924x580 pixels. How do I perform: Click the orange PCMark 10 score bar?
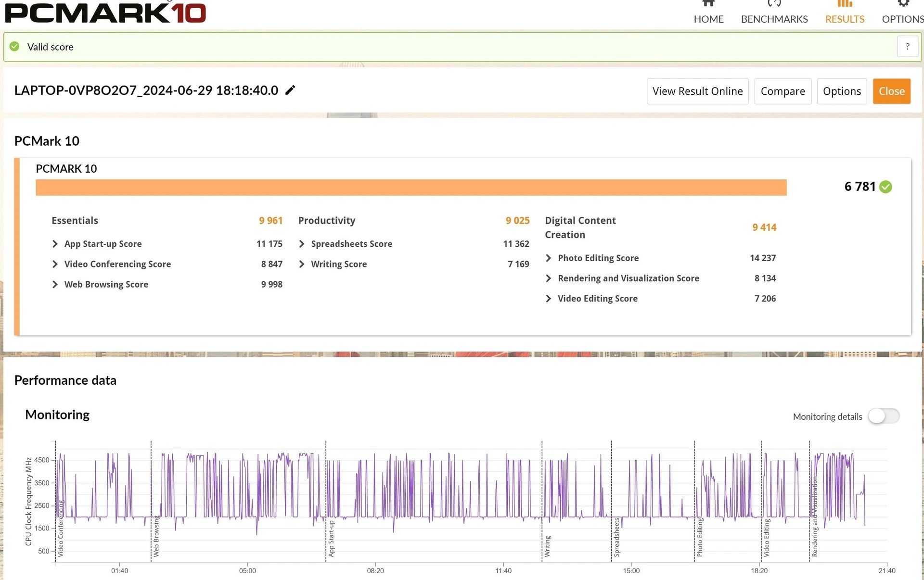coord(411,188)
